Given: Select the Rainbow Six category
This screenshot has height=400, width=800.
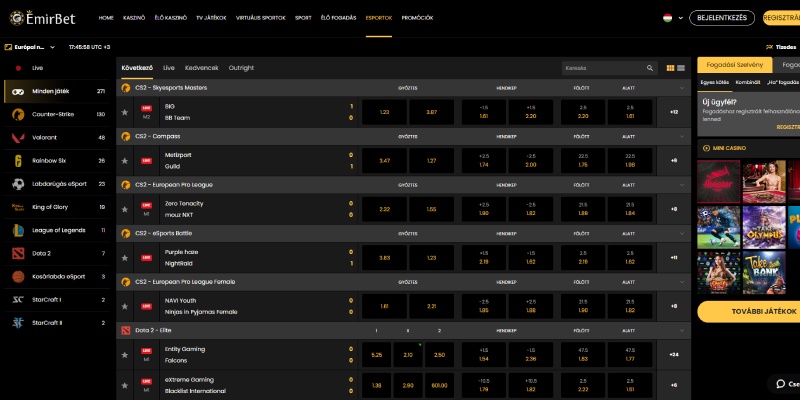Looking at the screenshot, I should pos(57,161).
